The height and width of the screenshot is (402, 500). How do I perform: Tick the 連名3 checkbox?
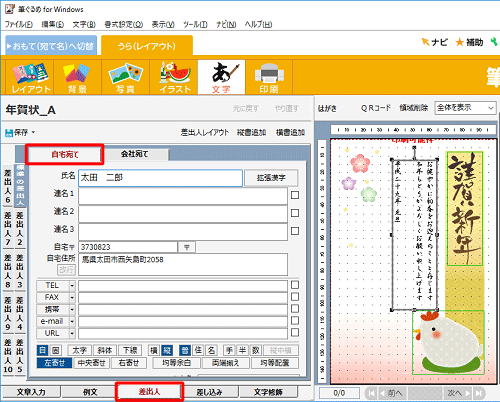click(295, 231)
